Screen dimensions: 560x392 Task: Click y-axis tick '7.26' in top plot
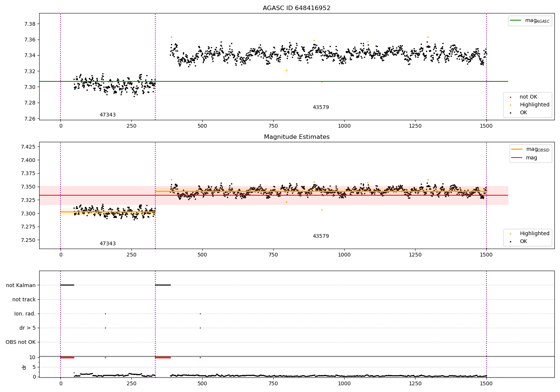point(30,119)
